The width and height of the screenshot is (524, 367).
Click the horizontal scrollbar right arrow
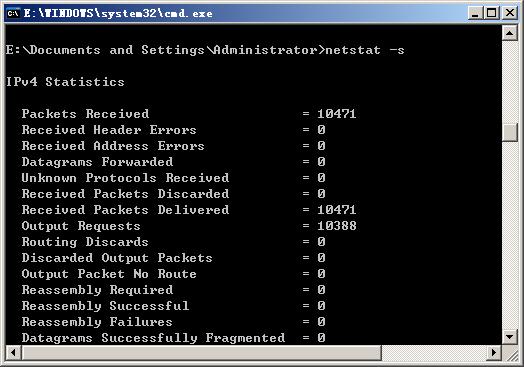(x=494, y=352)
